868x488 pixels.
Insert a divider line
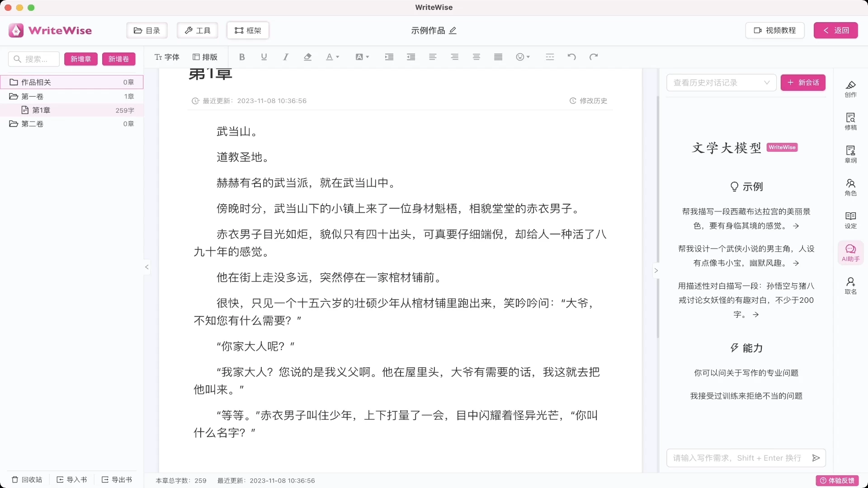[550, 57]
